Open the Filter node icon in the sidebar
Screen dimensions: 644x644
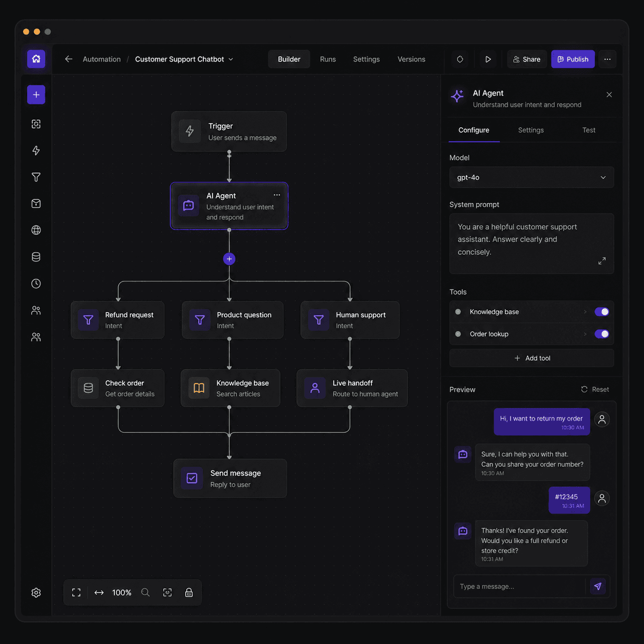pos(36,177)
